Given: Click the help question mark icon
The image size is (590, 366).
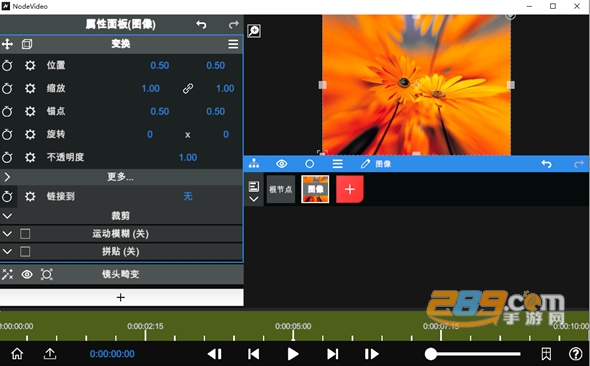Looking at the screenshot, I should tap(575, 354).
